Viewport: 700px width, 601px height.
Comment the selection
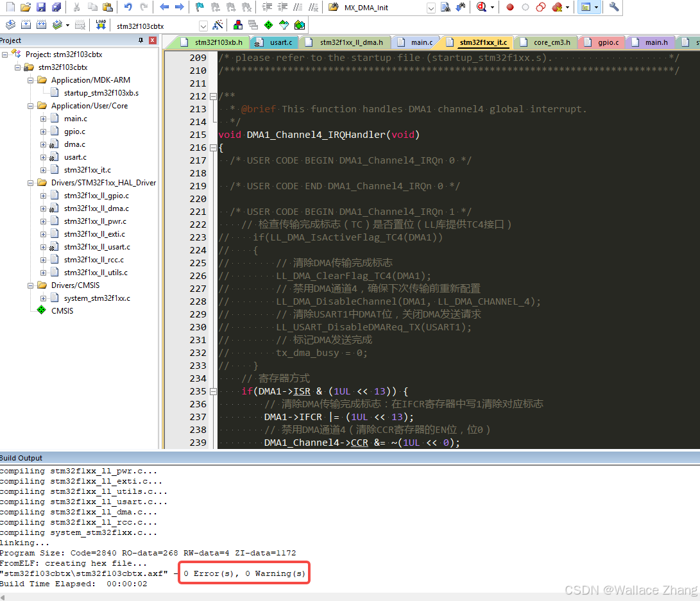click(298, 7)
